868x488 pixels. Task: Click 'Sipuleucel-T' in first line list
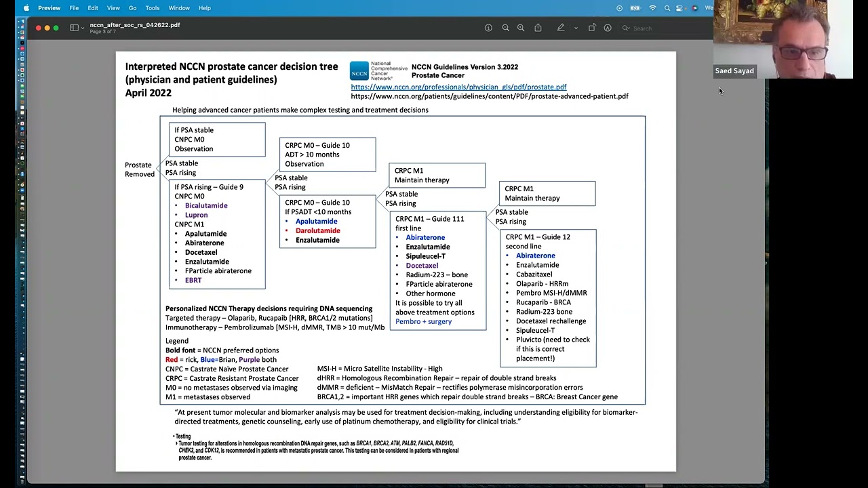coord(426,256)
